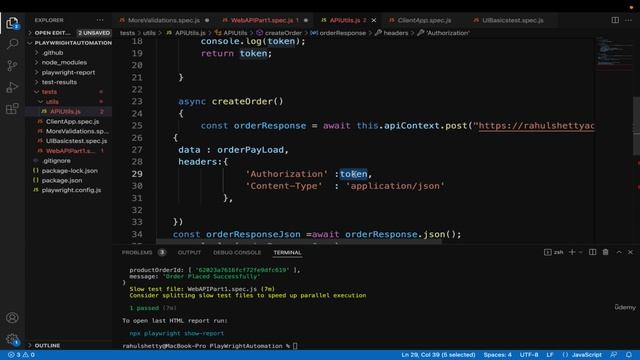Viewport: 640px width, 360px height.
Task: Collapse the PLAYWRIGHTAUTOMATION root folder
Action: click(x=69, y=43)
